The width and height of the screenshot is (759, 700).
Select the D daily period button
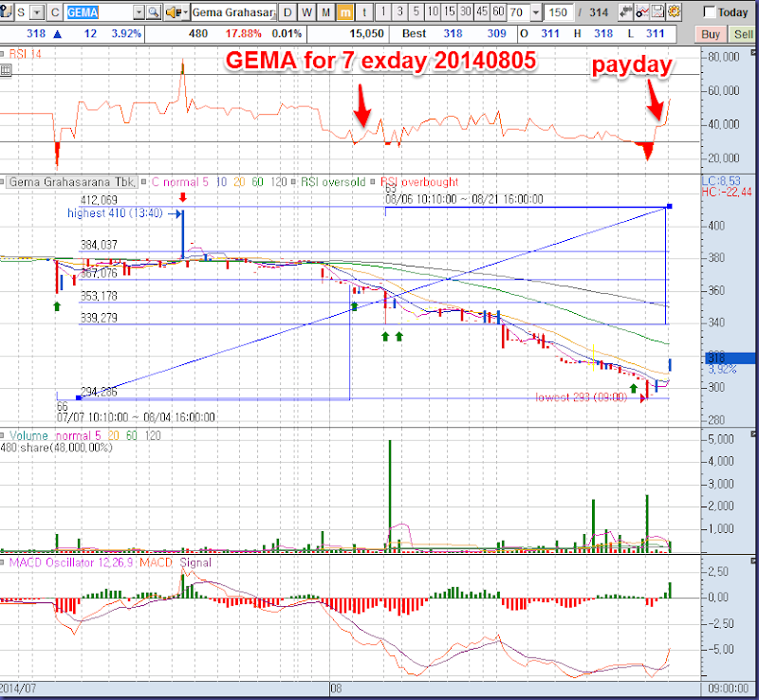(287, 12)
